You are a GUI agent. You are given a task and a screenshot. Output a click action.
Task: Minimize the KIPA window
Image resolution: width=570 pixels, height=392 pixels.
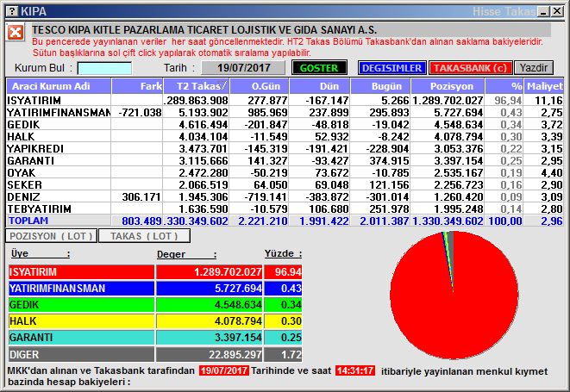[x=544, y=11]
